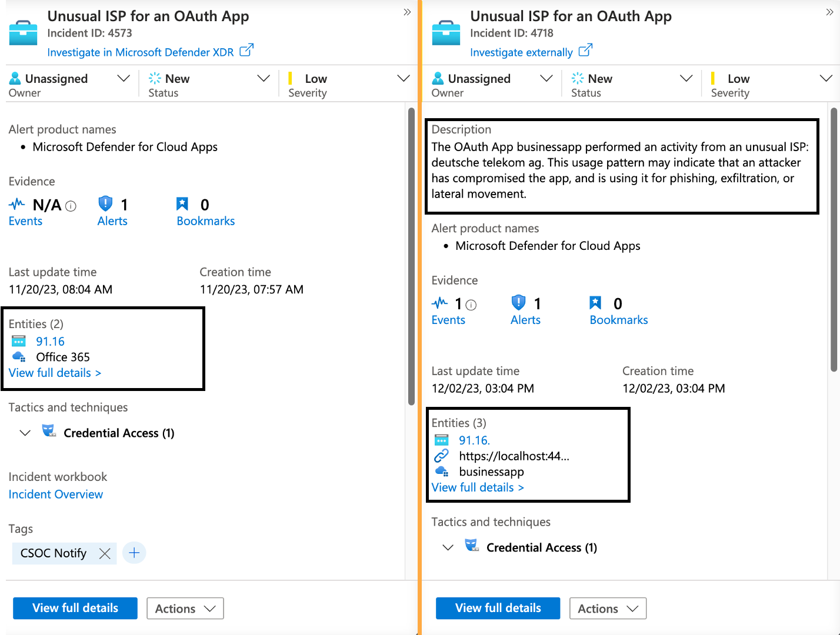
Task: Remove the CSOC Notify tag
Action: point(105,553)
